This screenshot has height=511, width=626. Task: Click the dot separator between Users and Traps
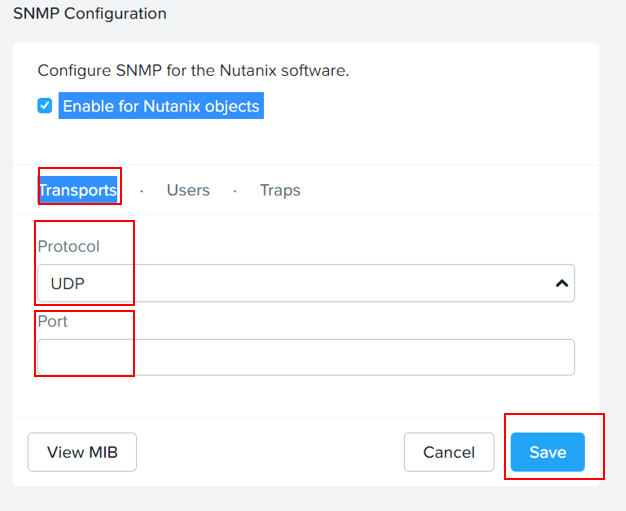(x=235, y=192)
